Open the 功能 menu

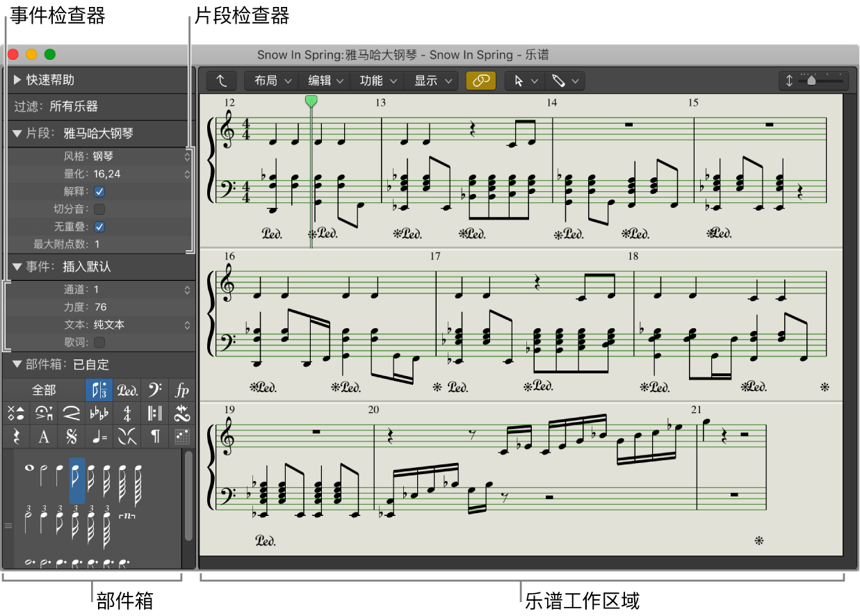pyautogui.click(x=378, y=81)
